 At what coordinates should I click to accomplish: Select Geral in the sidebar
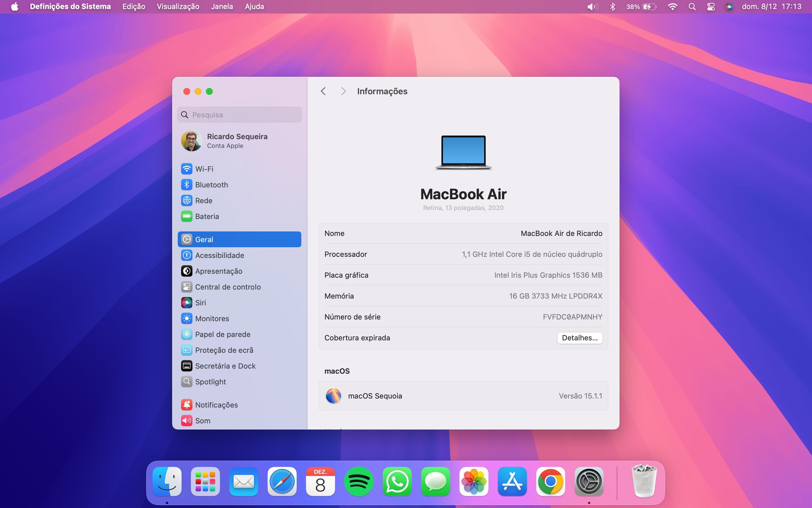(x=239, y=240)
